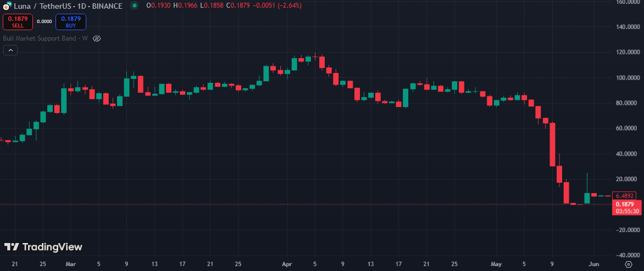Click the 0.0000 spread value

tap(44, 22)
